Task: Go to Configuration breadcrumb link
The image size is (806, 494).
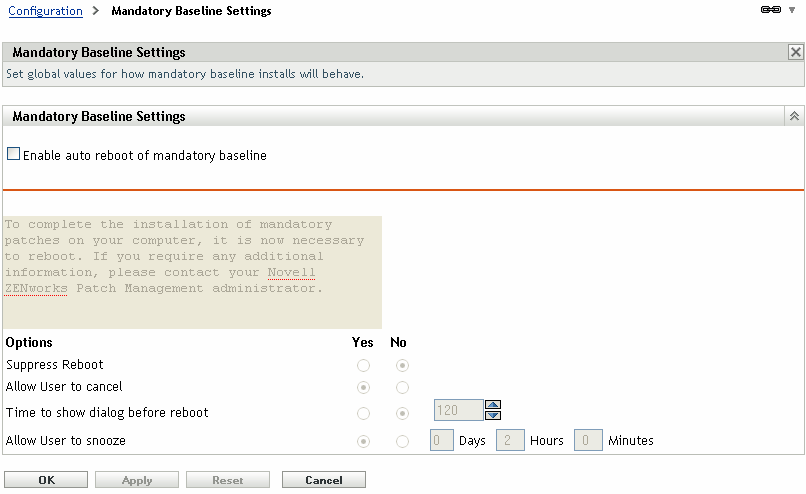Action: click(x=45, y=11)
